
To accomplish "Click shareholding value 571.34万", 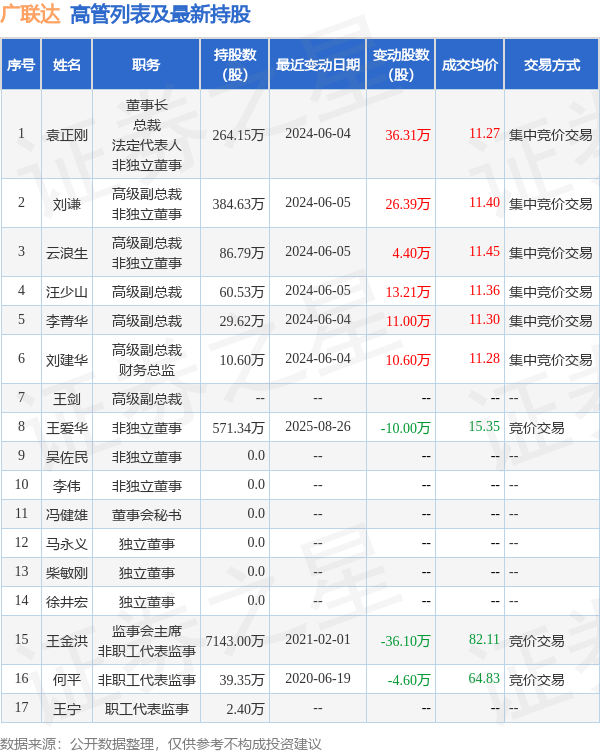I will coord(238,427).
